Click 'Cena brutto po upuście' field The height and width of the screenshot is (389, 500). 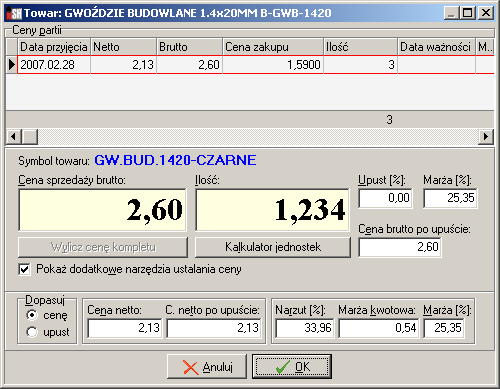tap(400, 247)
